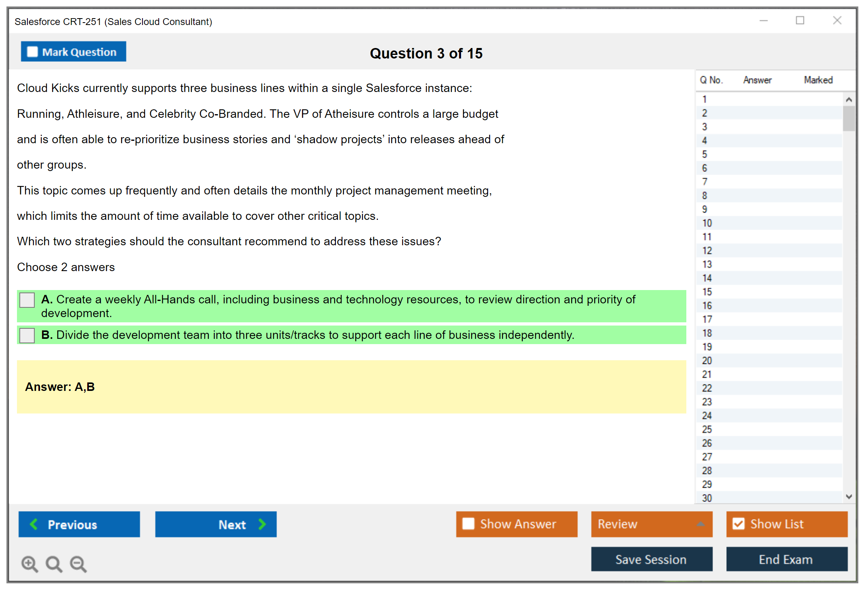Image resolution: width=868 pixels, height=593 pixels.
Task: Enable the Show Answer checkbox
Action: click(x=468, y=524)
